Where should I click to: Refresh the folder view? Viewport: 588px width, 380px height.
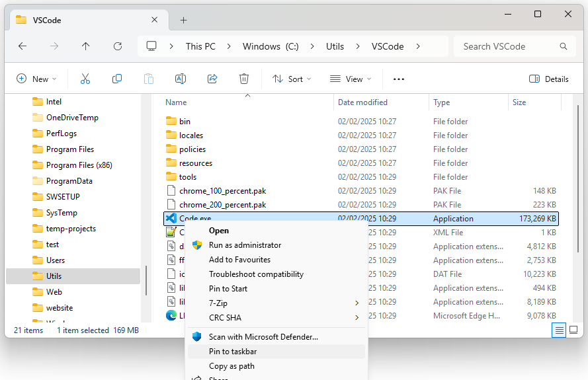[118, 46]
